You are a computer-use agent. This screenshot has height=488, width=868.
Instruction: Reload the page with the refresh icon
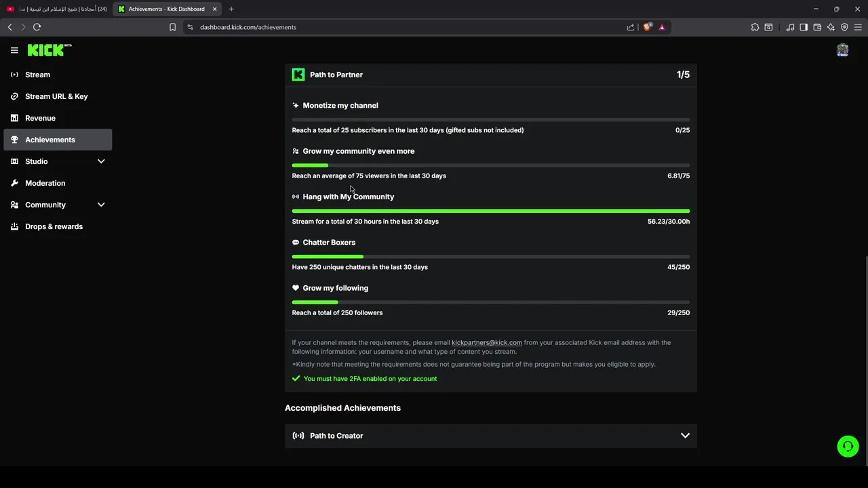tap(37, 27)
